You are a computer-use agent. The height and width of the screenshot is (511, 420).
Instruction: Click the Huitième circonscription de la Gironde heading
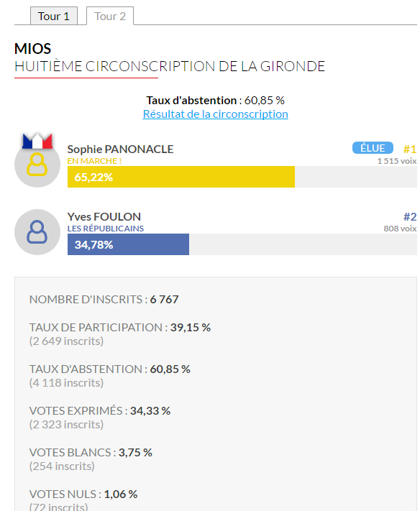pyautogui.click(x=170, y=66)
